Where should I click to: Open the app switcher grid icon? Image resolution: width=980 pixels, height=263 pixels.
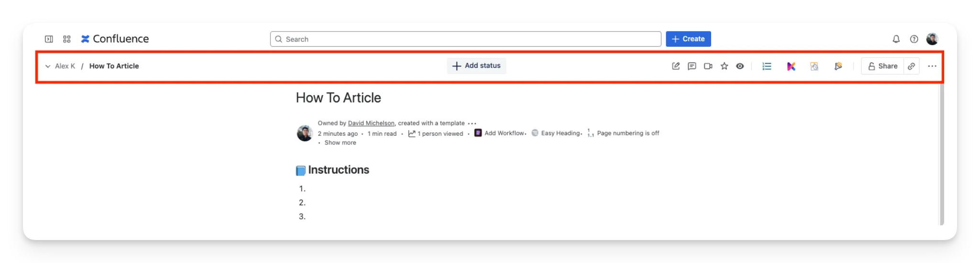(67, 39)
